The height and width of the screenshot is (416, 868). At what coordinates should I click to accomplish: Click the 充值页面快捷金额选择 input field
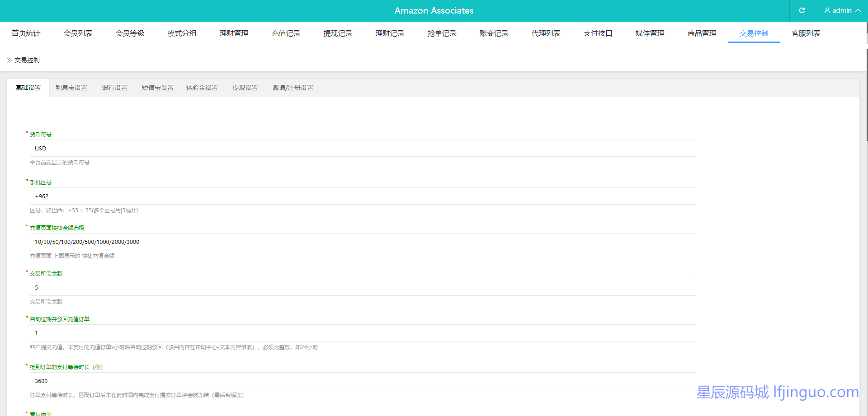[363, 242]
